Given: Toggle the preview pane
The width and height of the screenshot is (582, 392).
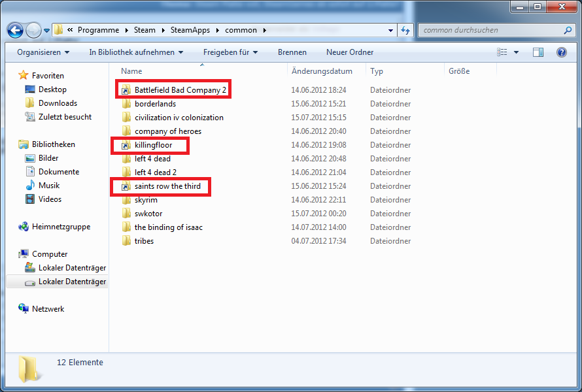Looking at the screenshot, I should pyautogui.click(x=538, y=52).
